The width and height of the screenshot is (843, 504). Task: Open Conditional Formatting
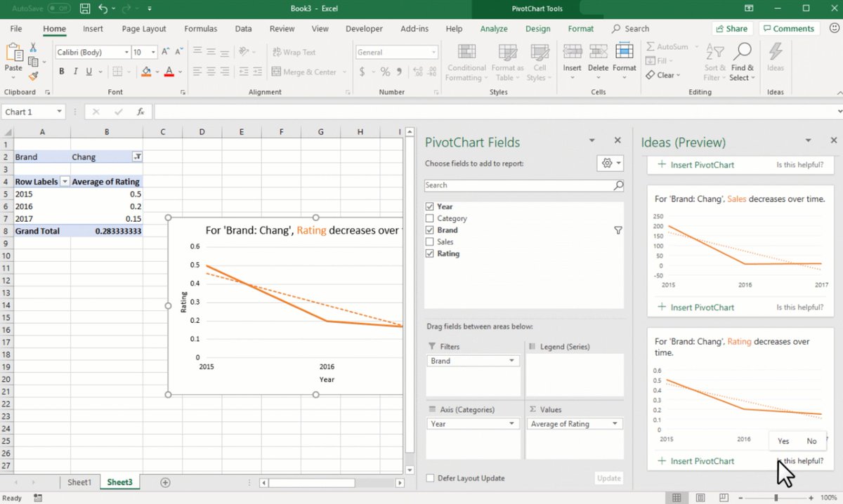click(x=466, y=62)
